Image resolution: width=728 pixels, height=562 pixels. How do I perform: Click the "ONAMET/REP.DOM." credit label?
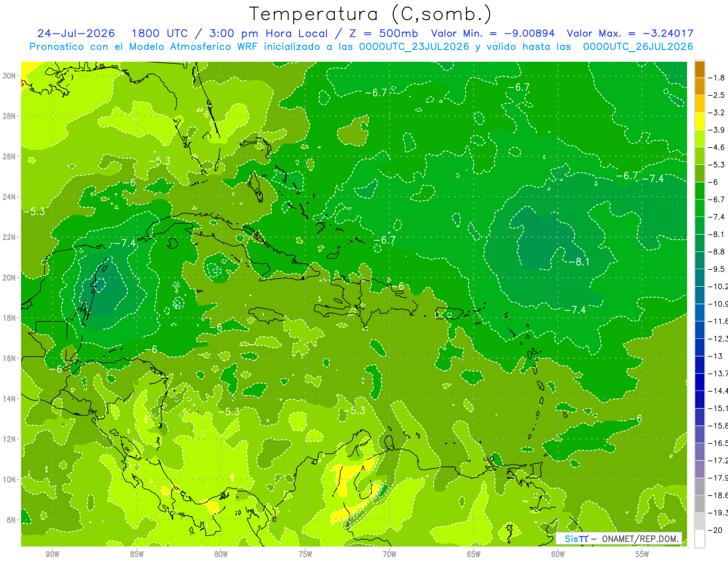641,538
